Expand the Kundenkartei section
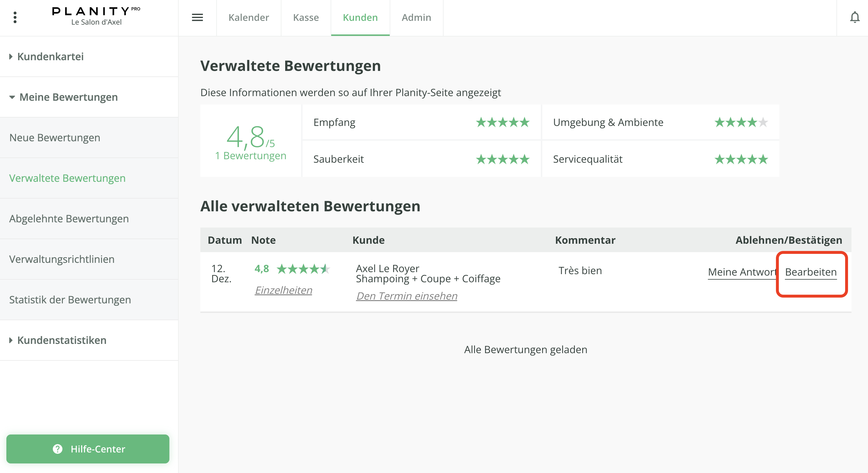The width and height of the screenshot is (868, 473). [x=51, y=57]
